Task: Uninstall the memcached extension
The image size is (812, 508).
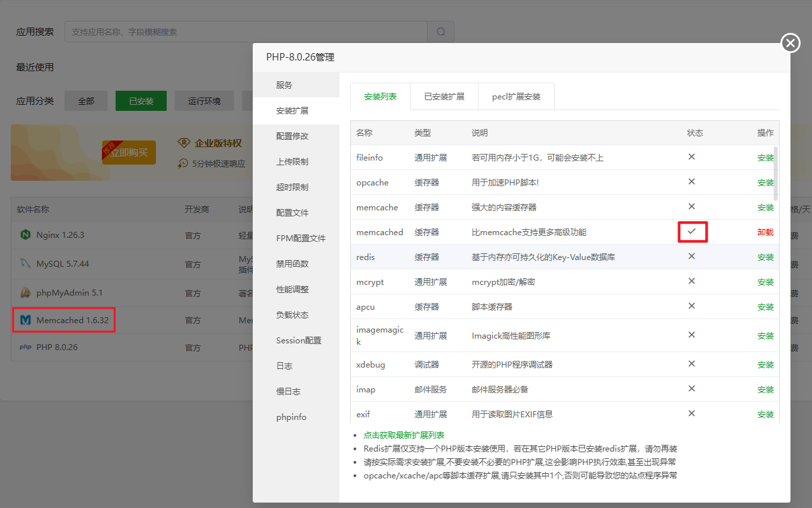Action: (x=766, y=232)
